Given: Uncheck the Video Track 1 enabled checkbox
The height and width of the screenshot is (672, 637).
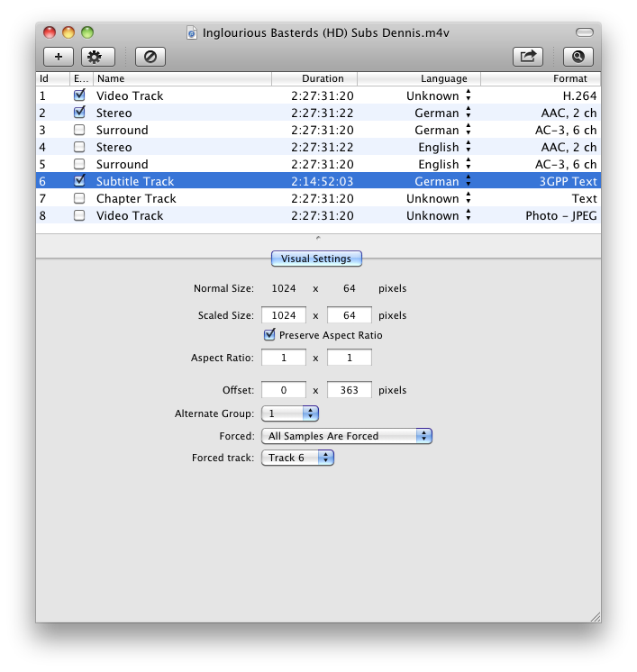Looking at the screenshot, I should (79, 95).
